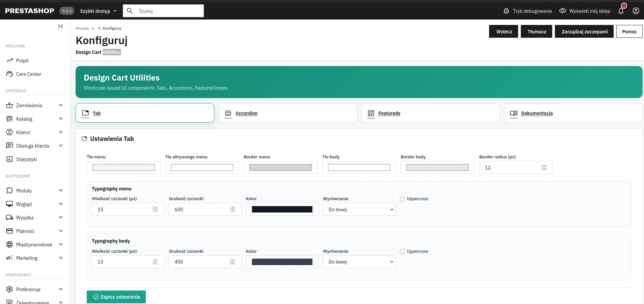This screenshot has height=304, width=644.
Task: Click the Wysyłka truck icon
Action: pyautogui.click(x=9, y=218)
